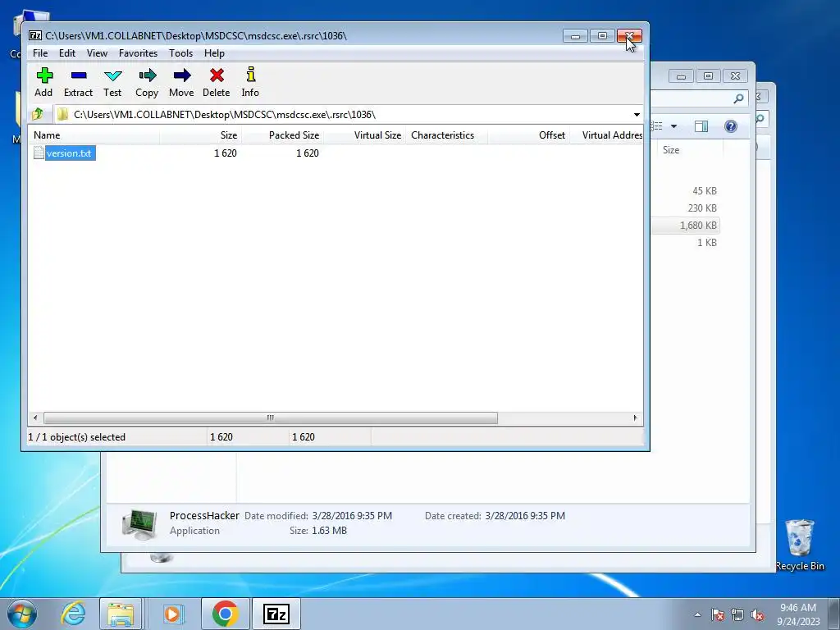The height and width of the screenshot is (630, 840).
Task: Launch Internet Explorer from taskbar
Action: 73,614
